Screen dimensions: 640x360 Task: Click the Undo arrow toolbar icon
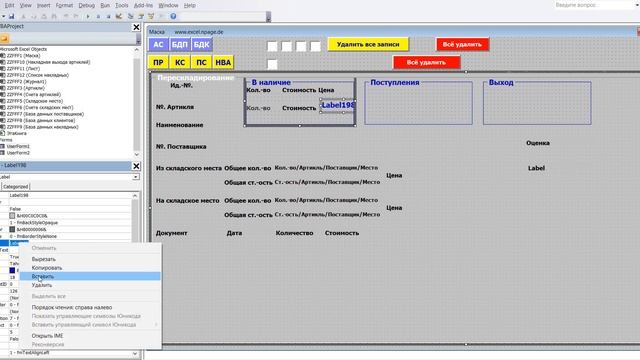click(66, 16)
